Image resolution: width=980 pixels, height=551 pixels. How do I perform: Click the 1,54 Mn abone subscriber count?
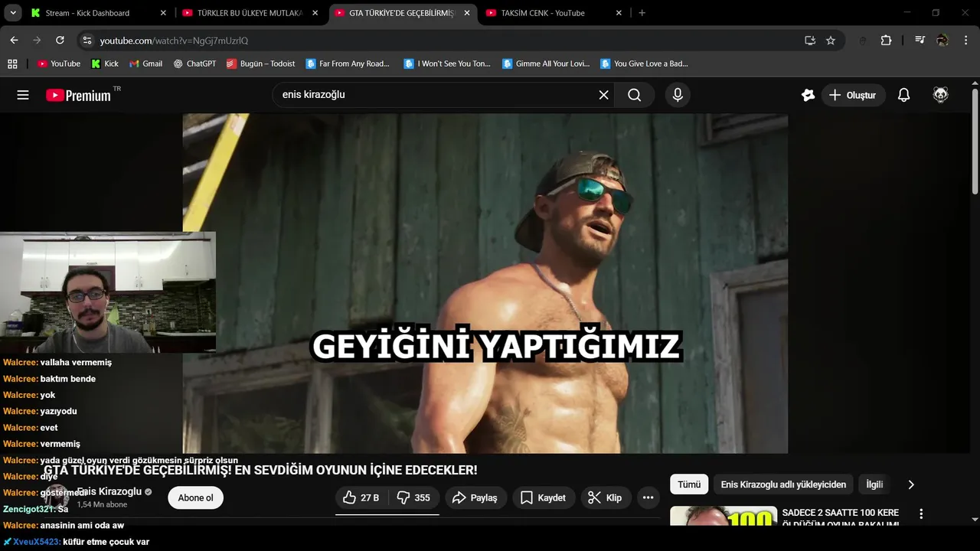102,504
